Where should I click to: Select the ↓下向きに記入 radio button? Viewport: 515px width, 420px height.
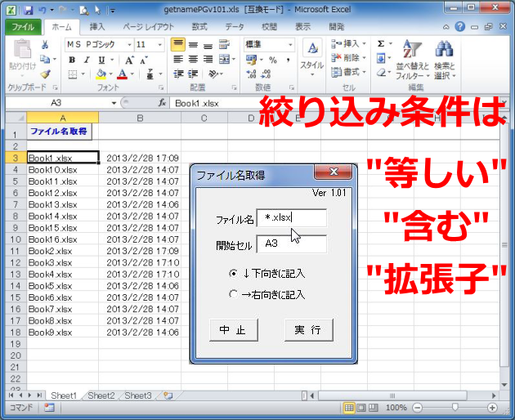coord(234,274)
